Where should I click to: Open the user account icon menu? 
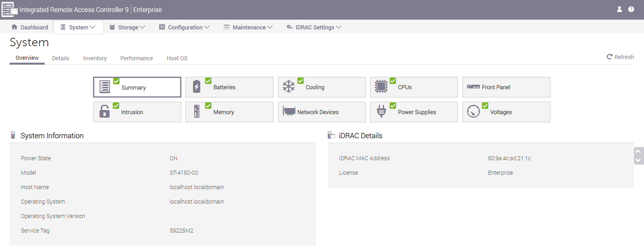620,9
